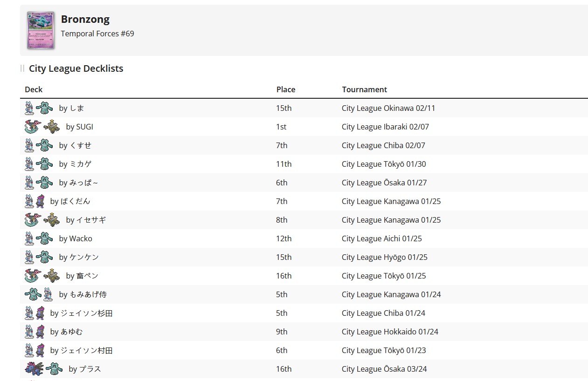Open City League Ibaraki 02/07 tournament

point(385,127)
